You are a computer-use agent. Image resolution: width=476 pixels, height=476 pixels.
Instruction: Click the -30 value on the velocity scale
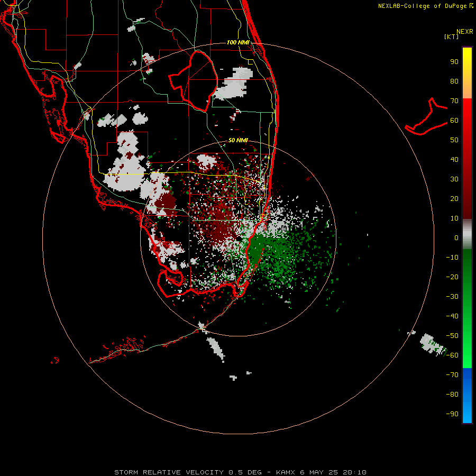[452, 297]
